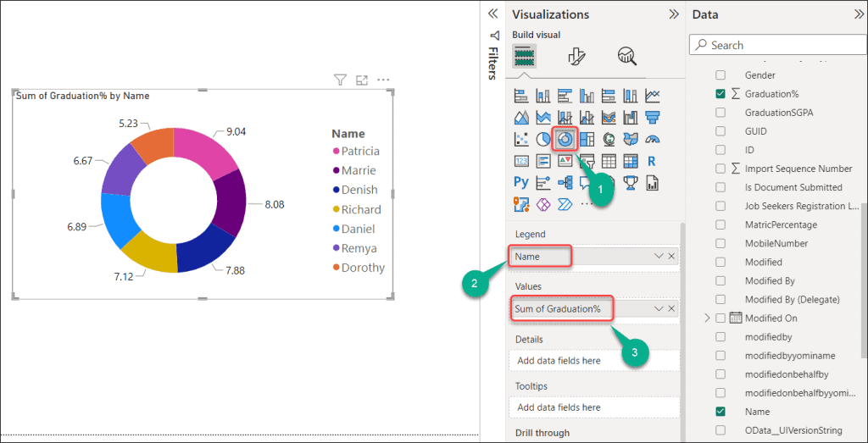Select the Clustered bar chart visual
This screenshot has height=443, width=868.
pos(565,96)
